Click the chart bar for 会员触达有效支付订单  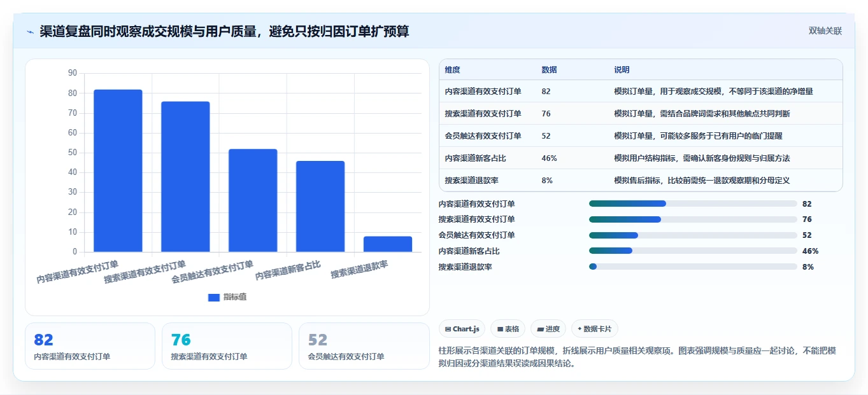pyautogui.click(x=253, y=200)
